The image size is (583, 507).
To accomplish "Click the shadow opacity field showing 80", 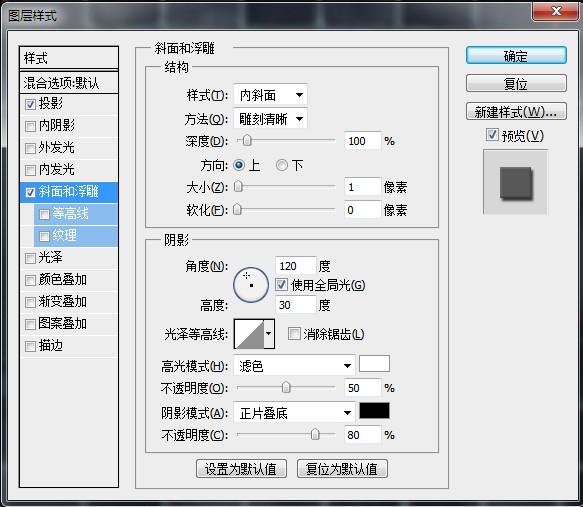I will (363, 435).
